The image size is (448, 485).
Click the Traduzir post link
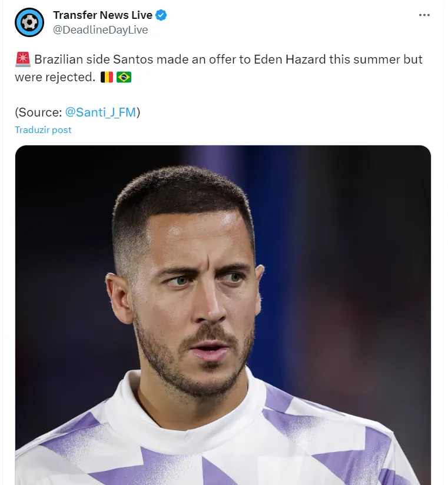(x=43, y=129)
